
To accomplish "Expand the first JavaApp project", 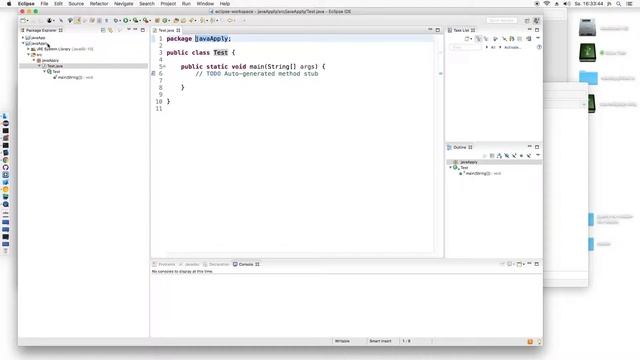I will point(23,38).
